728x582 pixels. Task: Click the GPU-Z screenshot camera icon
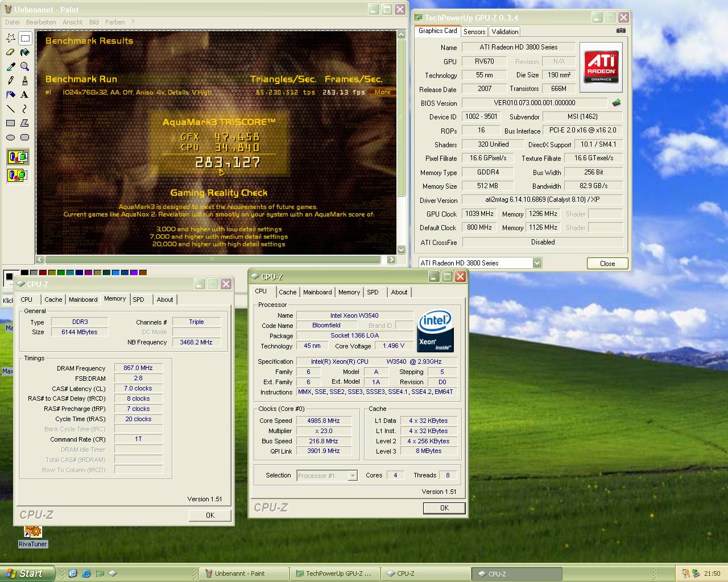click(x=621, y=31)
